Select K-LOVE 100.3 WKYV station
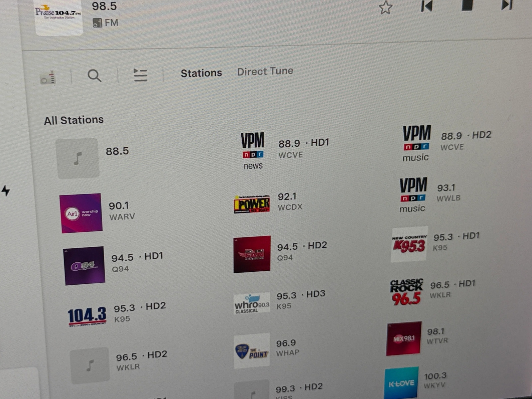 click(x=401, y=383)
